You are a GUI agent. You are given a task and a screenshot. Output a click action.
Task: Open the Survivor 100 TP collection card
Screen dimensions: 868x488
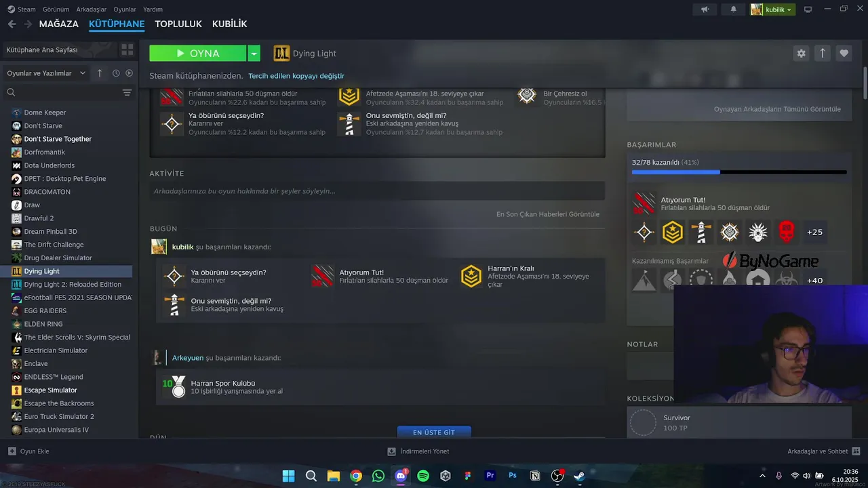[x=739, y=423]
